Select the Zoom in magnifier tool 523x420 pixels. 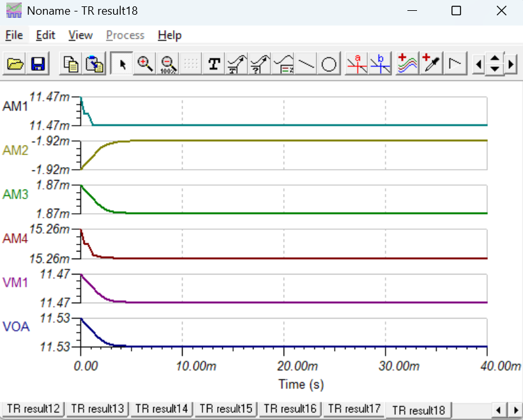[145, 63]
